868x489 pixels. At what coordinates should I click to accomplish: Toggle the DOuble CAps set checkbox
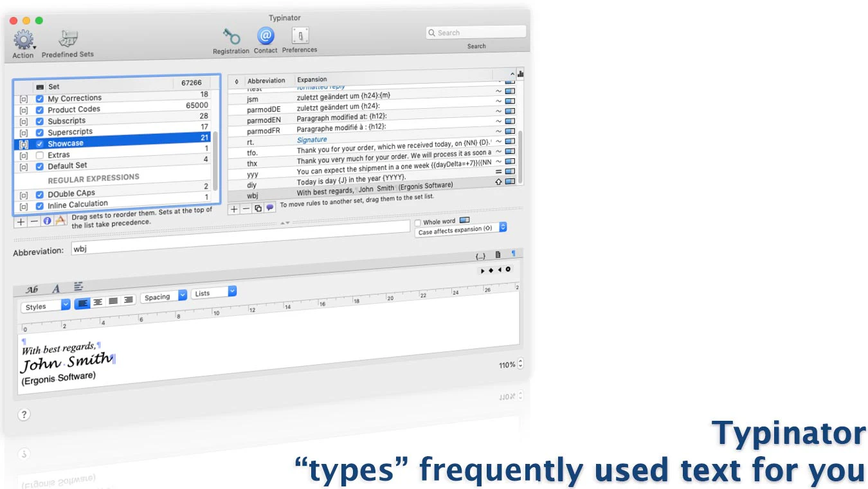pyautogui.click(x=40, y=194)
